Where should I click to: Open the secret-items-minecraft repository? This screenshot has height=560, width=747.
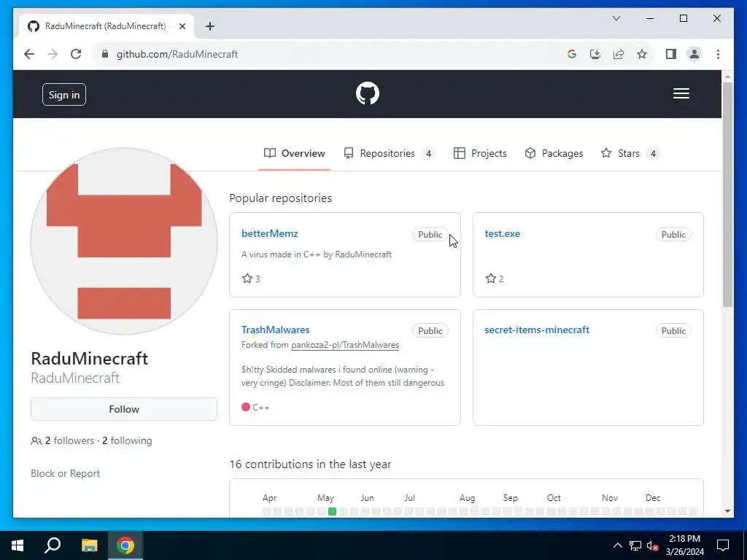tap(537, 330)
